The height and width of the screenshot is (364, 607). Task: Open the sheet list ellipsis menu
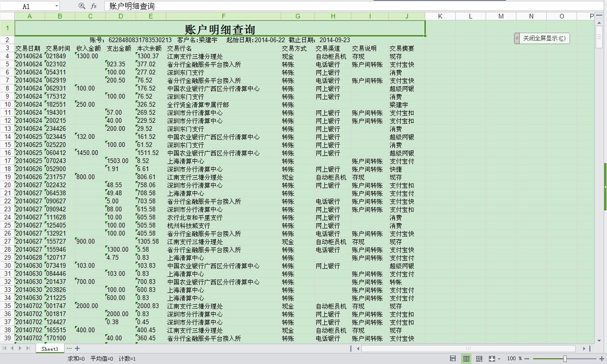click(69, 348)
